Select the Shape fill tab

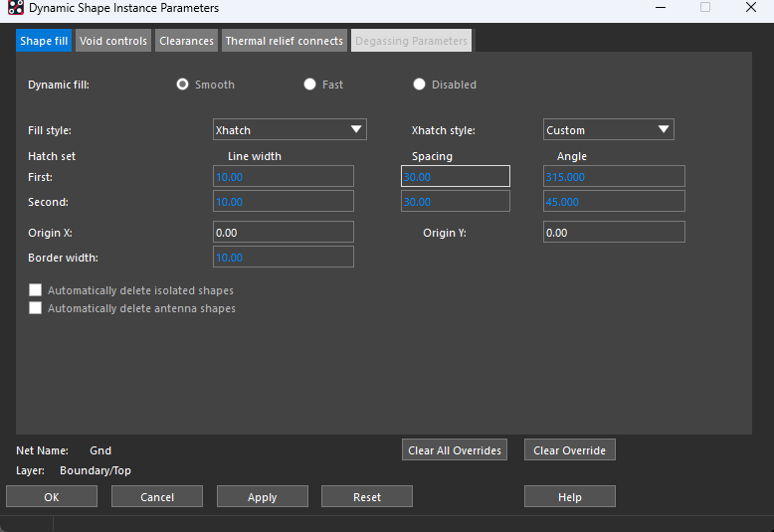[x=44, y=41]
